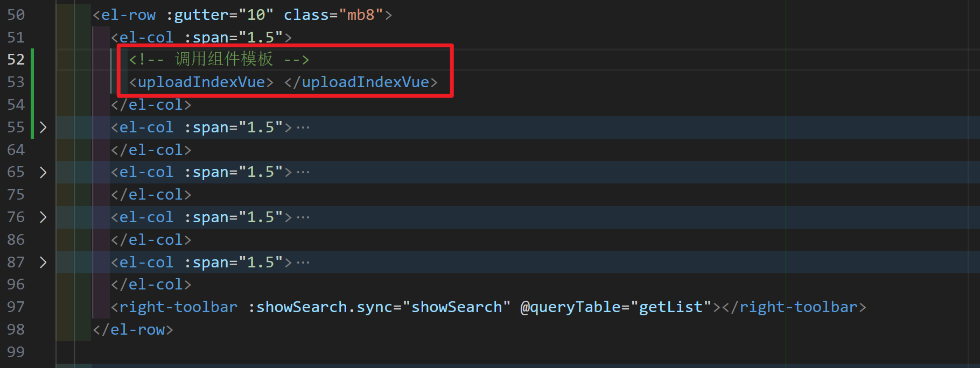Image resolution: width=980 pixels, height=368 pixels.
Task: Click the closing el-row tag on line 98
Action: point(137,329)
